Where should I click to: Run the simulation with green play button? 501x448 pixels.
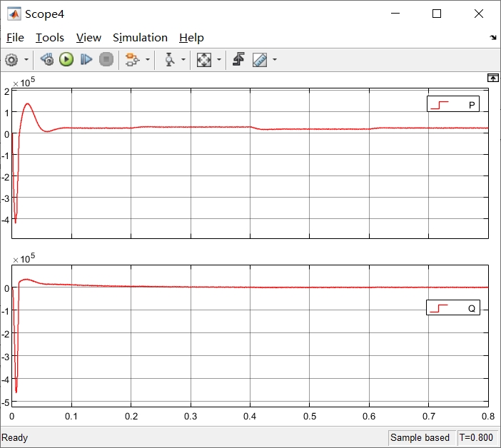click(66, 60)
